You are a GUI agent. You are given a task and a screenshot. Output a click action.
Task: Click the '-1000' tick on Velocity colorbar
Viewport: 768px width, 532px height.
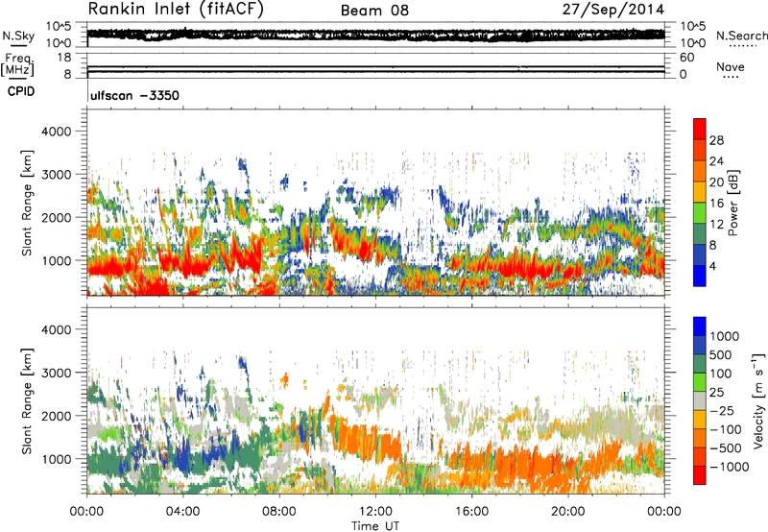coord(729,467)
